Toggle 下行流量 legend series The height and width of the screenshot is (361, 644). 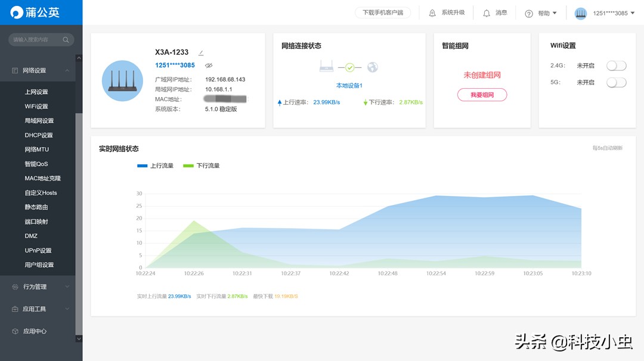[x=202, y=166]
